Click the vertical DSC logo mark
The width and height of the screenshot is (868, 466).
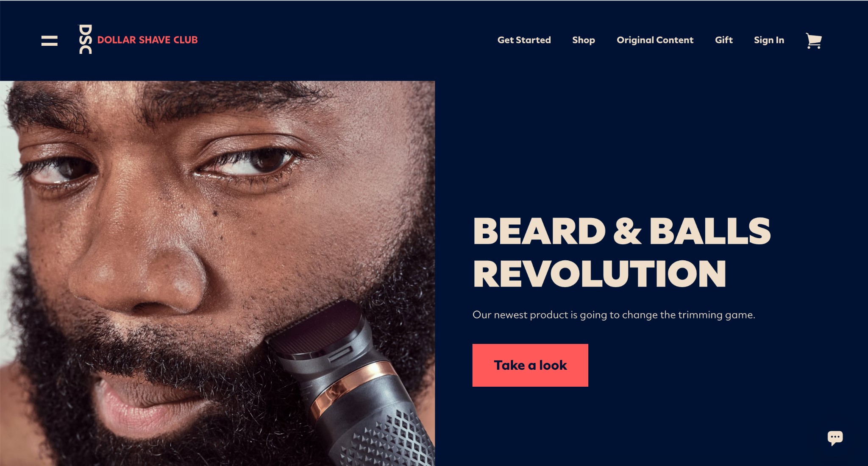86,39
